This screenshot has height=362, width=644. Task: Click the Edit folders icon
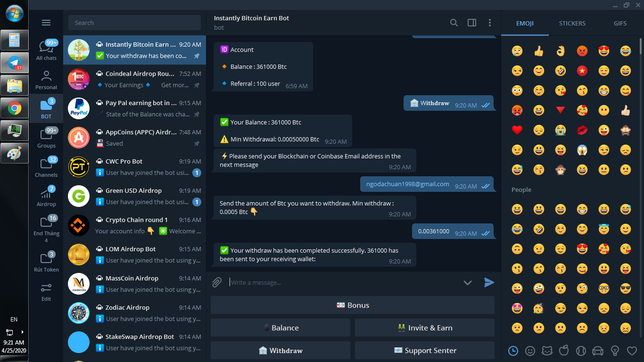click(46, 291)
